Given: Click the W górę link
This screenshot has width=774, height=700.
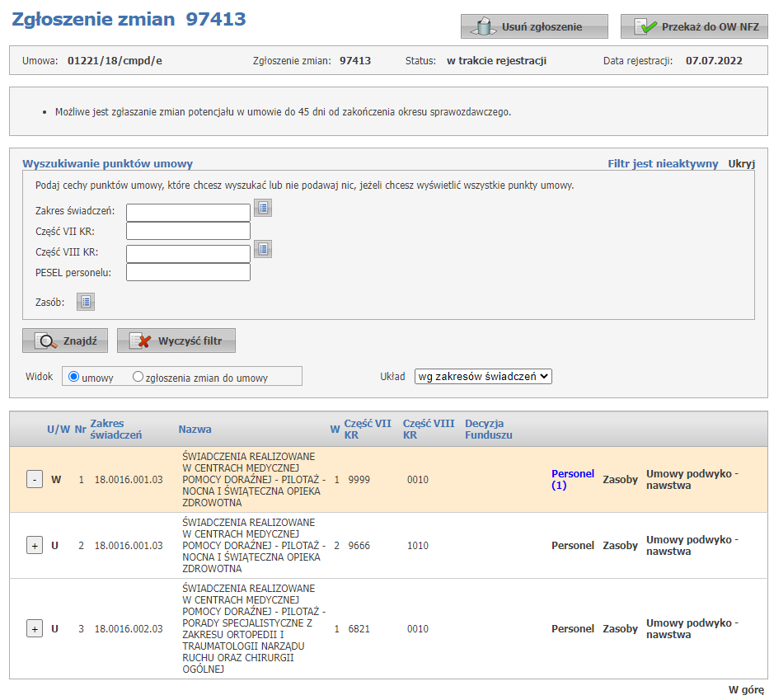Looking at the screenshot, I should (x=746, y=689).
